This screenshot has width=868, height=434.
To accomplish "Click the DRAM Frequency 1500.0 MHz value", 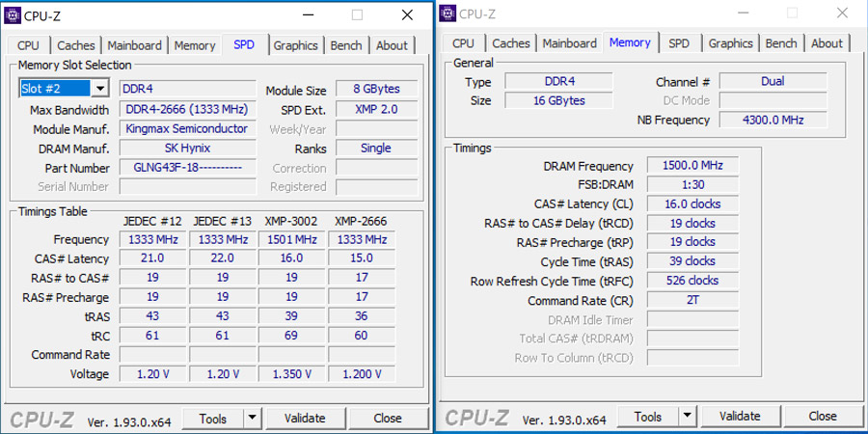I will 692,165.
